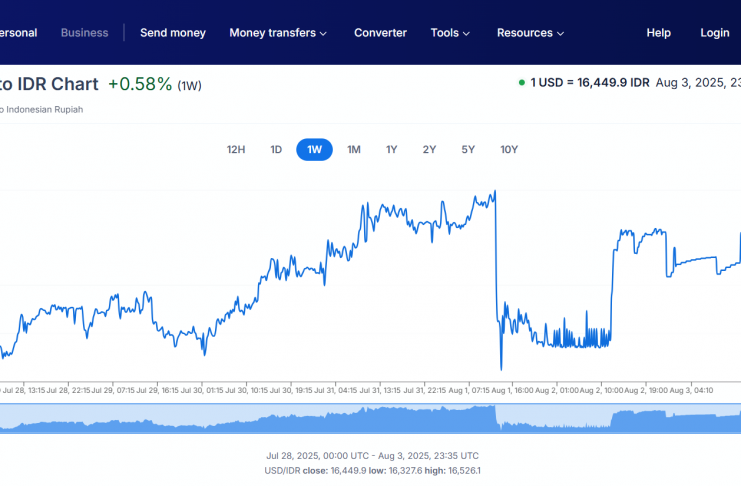Switch chart to 1M range
Image resolution: width=741 pixels, height=486 pixels.
(354, 150)
